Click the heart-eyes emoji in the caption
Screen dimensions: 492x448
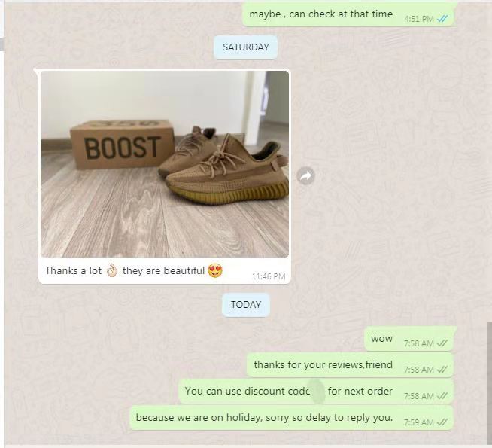(x=215, y=270)
